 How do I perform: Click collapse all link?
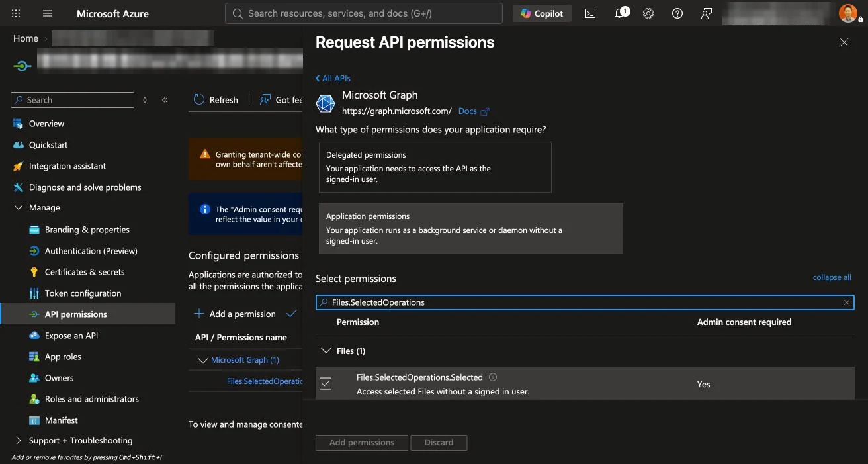(832, 277)
